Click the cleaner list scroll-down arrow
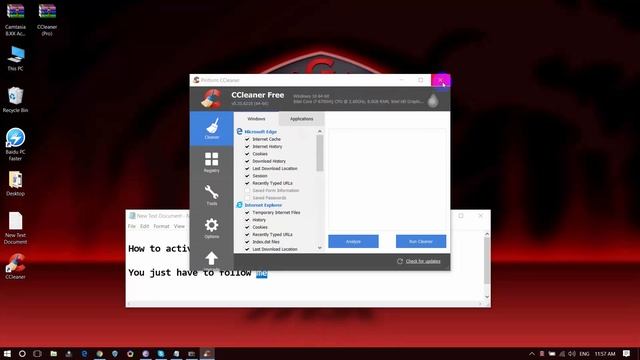Screen dimensions: 640x360 tap(320, 248)
